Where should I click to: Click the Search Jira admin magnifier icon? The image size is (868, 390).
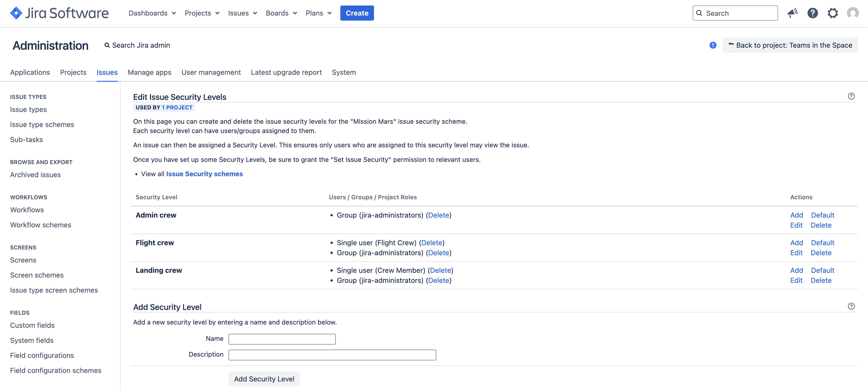[107, 45]
